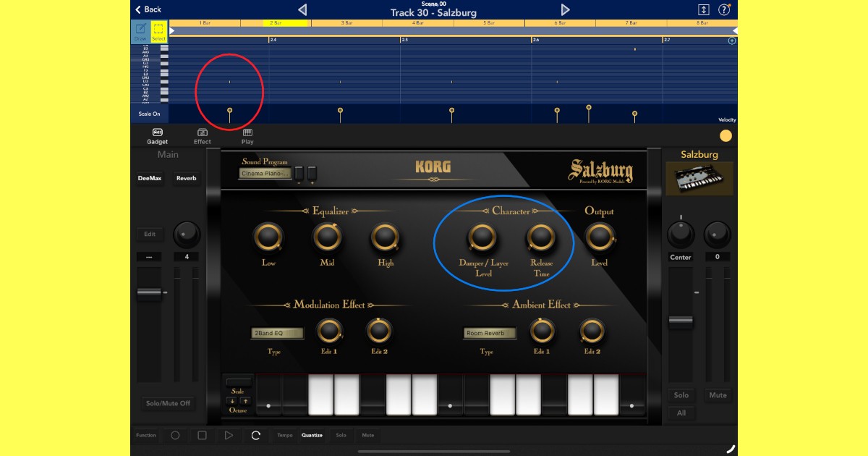Image resolution: width=868 pixels, height=456 pixels.
Task: Open the Room Reverb ambient type dropdown
Action: point(490,334)
